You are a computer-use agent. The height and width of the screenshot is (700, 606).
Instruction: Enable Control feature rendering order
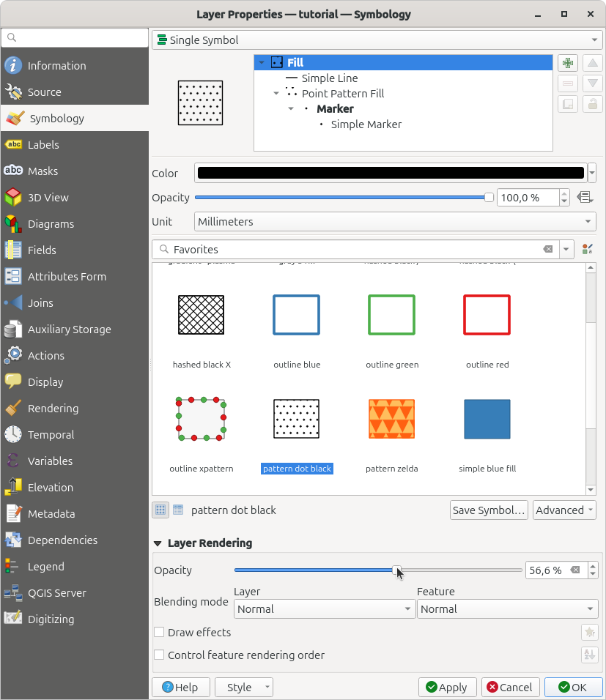click(x=159, y=655)
